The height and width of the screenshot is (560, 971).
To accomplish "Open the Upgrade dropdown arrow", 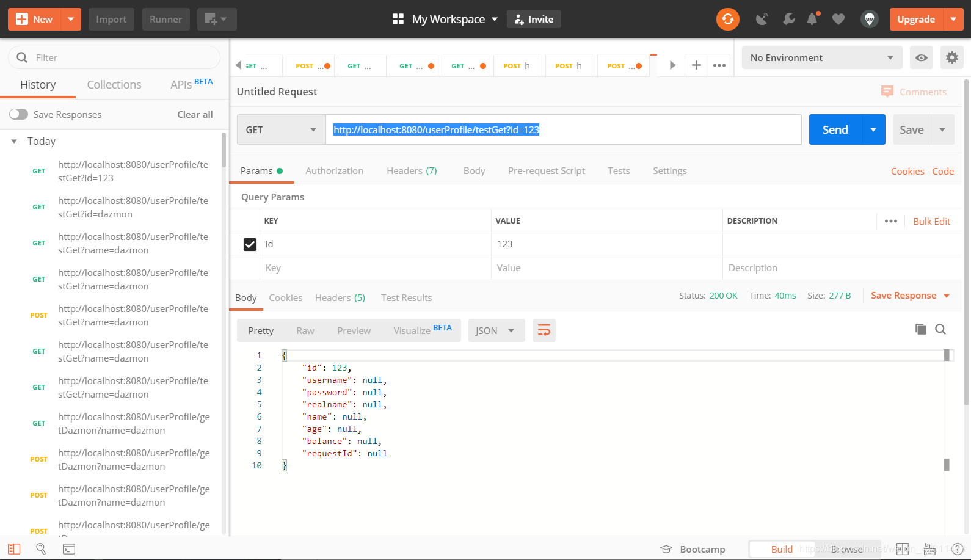I will [x=953, y=19].
